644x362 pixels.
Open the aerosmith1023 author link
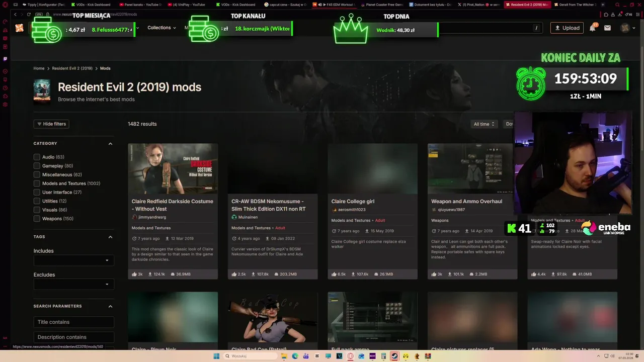coord(352,210)
